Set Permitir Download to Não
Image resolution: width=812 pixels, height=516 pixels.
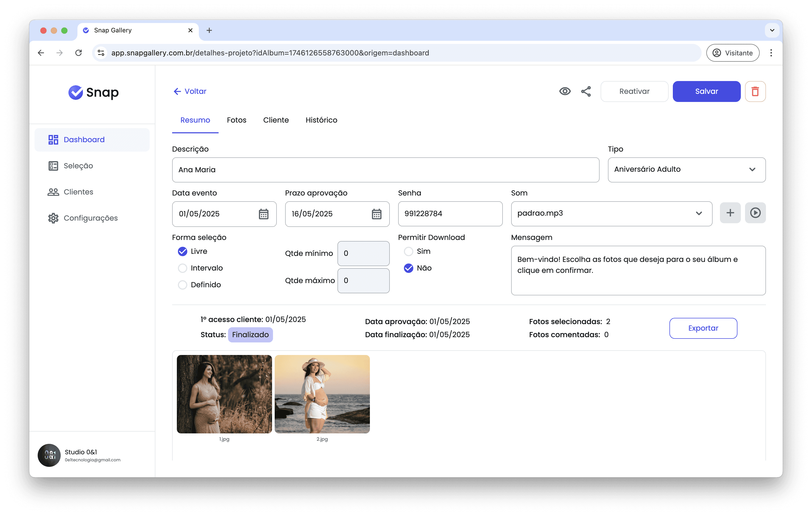(x=408, y=268)
